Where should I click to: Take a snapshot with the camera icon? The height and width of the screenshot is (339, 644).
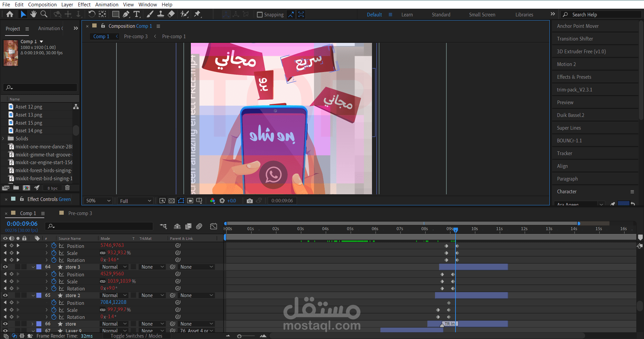pos(250,201)
